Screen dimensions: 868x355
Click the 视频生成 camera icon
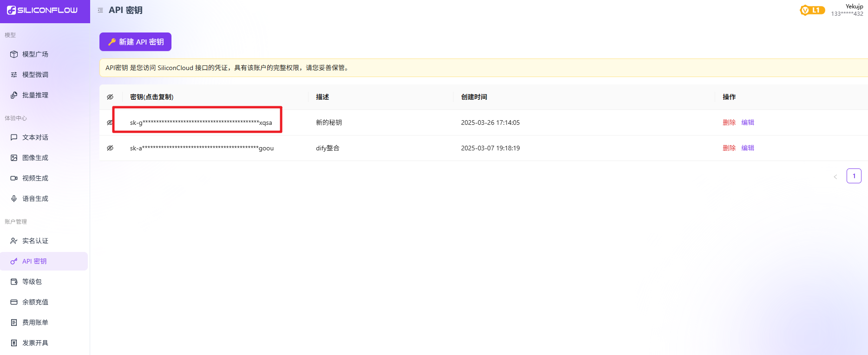click(x=14, y=178)
